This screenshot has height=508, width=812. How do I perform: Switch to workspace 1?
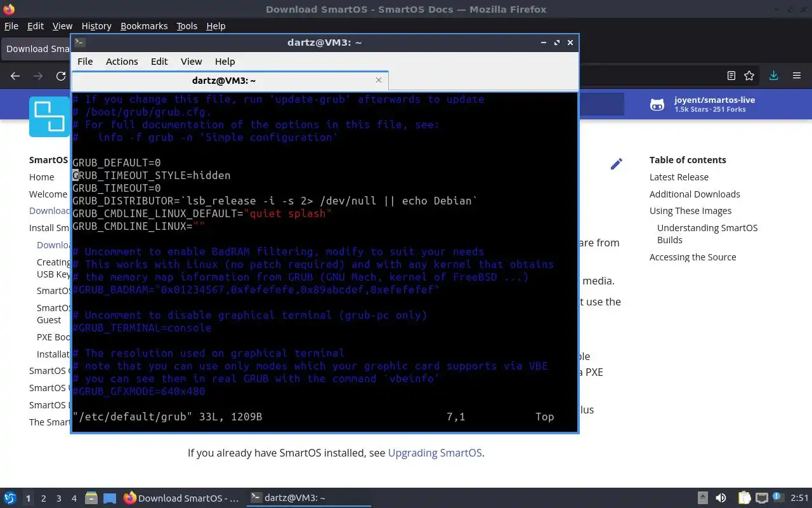(x=28, y=498)
